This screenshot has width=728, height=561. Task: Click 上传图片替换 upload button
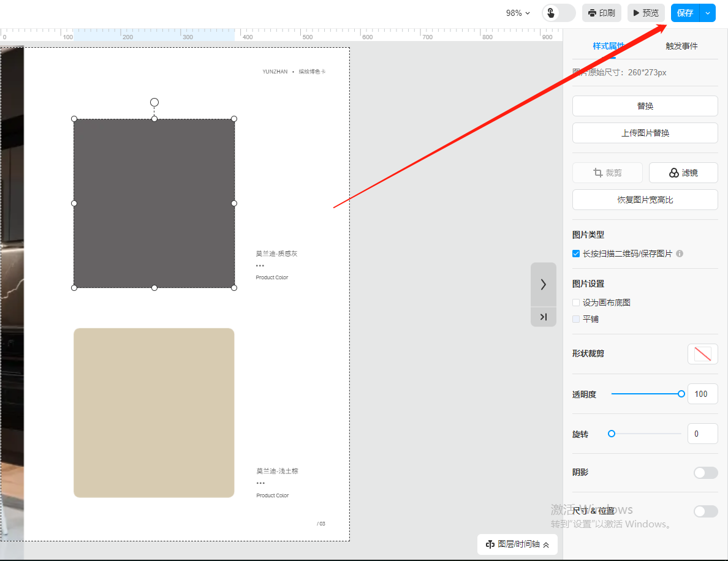point(645,133)
